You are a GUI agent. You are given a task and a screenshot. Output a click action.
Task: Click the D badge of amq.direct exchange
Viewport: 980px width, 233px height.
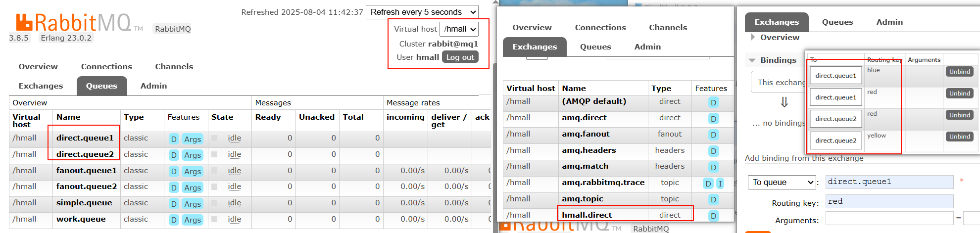(x=713, y=119)
